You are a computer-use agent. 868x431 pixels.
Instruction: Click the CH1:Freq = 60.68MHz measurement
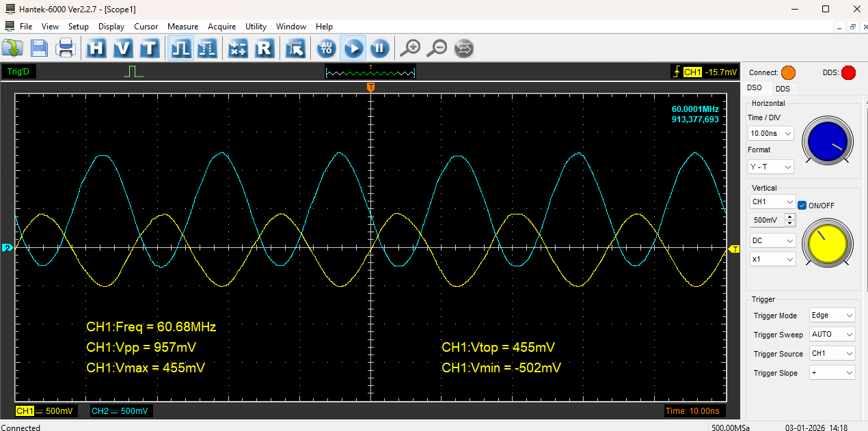coord(151,327)
